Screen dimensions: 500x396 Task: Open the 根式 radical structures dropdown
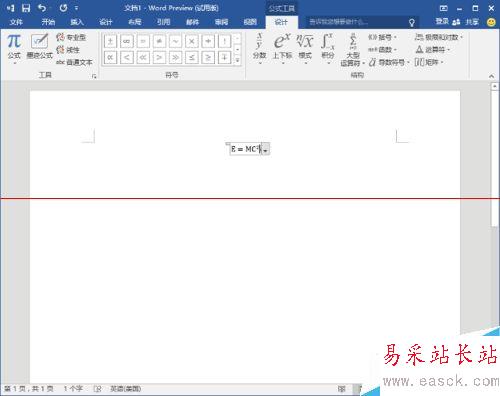305,49
